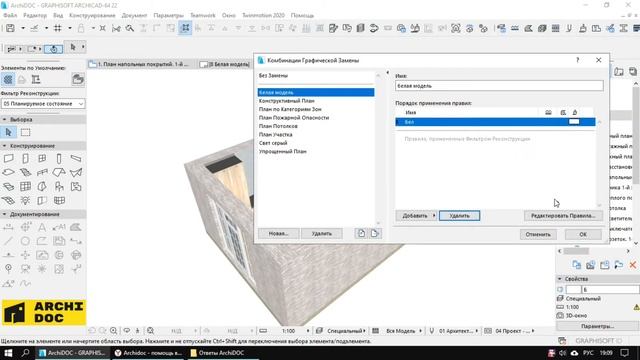Collapse the Выборка section
640x360 pixels.
(4, 120)
